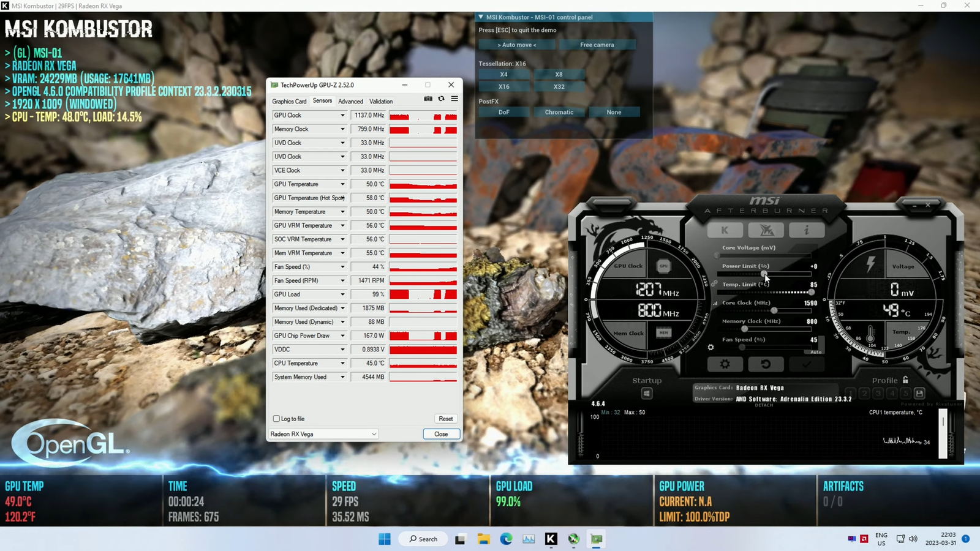Expand the Memory Clock sensor dropdown

[342, 129]
